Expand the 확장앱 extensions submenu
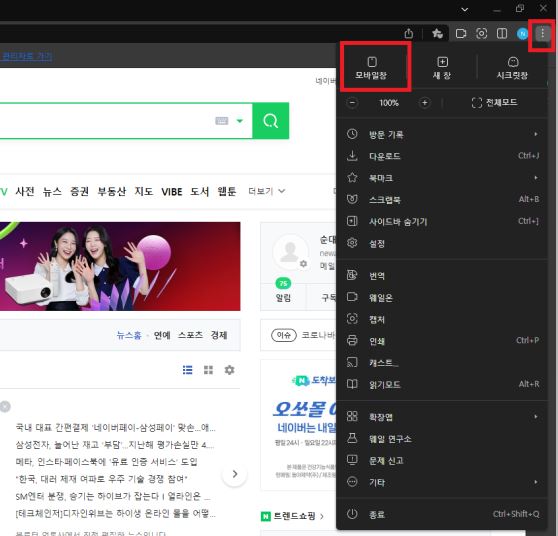The width and height of the screenshot is (558, 536). [442, 416]
